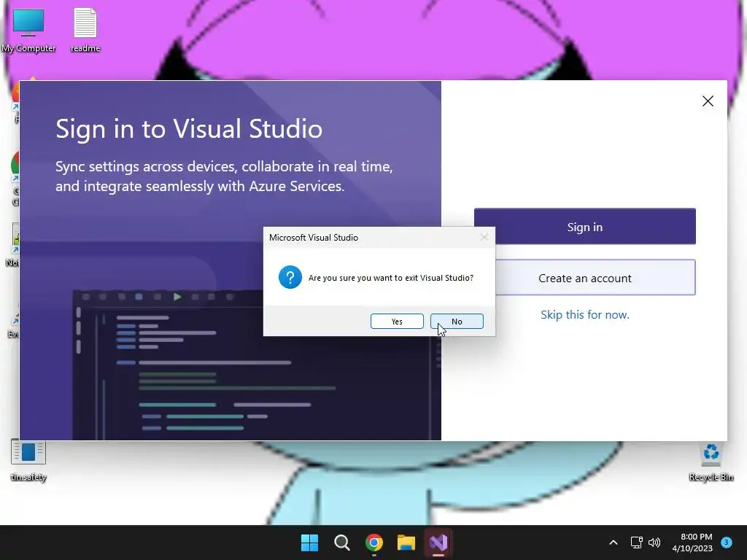Screen dimensions: 747x560
Task: Open network status tray icon
Action: pos(636,542)
